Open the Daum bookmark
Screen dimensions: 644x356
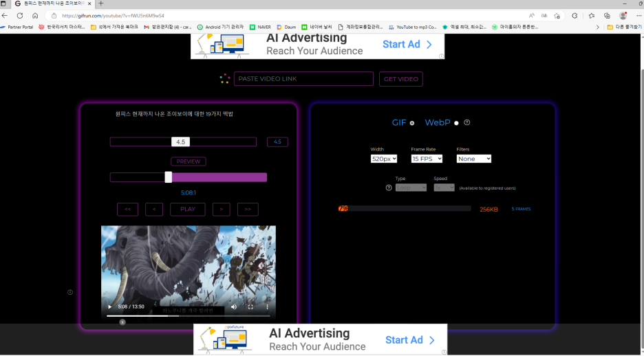[x=286, y=27]
